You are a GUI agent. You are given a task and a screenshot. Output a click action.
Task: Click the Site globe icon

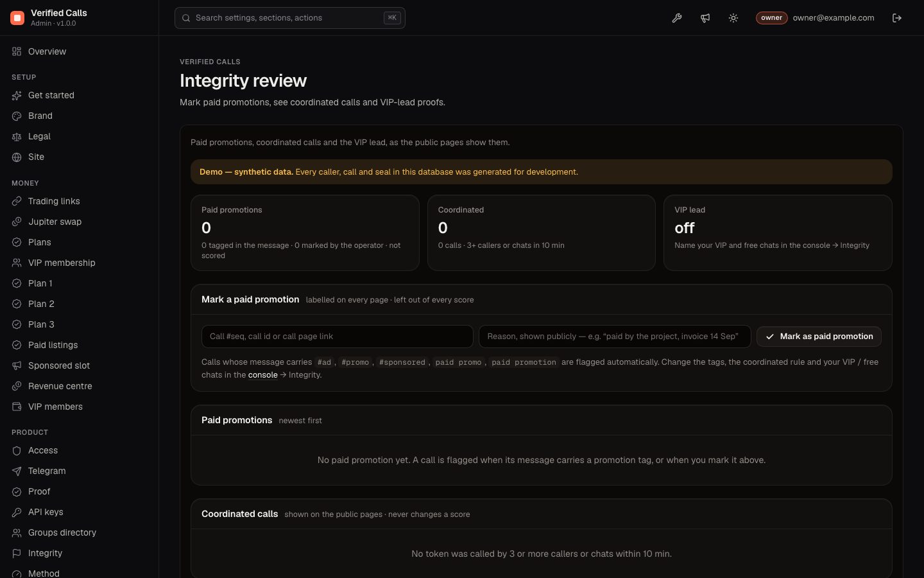coord(17,157)
